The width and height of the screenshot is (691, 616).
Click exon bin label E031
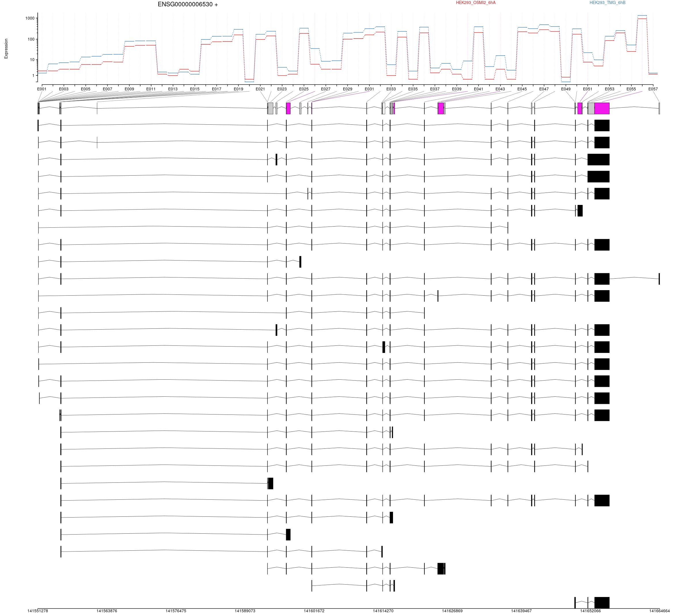[x=369, y=89]
